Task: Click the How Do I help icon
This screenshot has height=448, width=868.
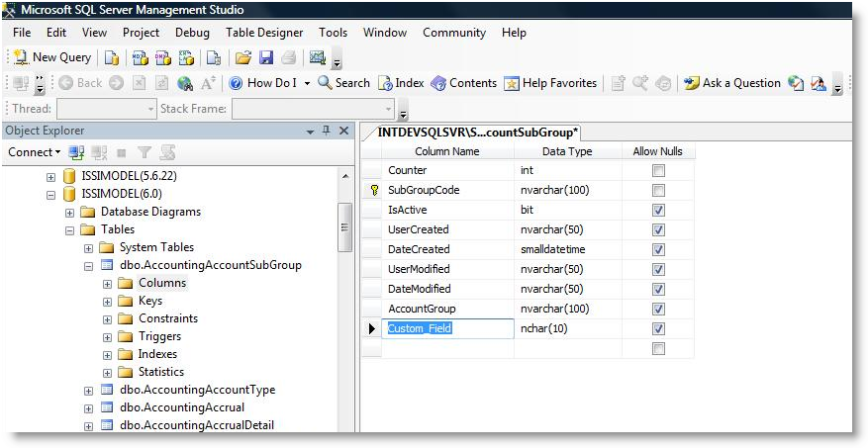Action: coord(236,83)
